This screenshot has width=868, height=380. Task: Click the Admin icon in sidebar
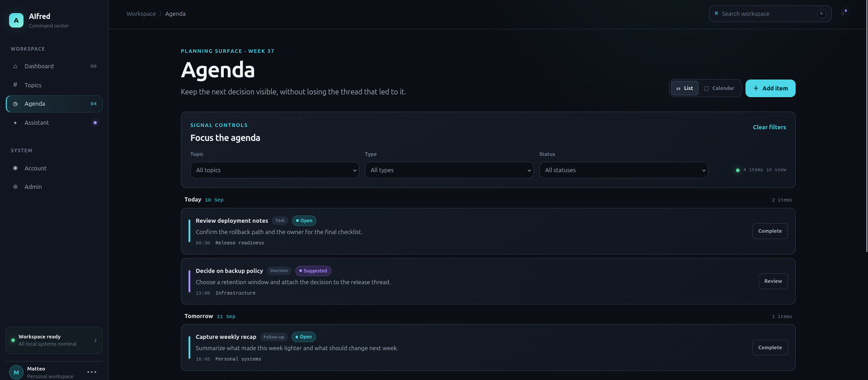tap(15, 187)
